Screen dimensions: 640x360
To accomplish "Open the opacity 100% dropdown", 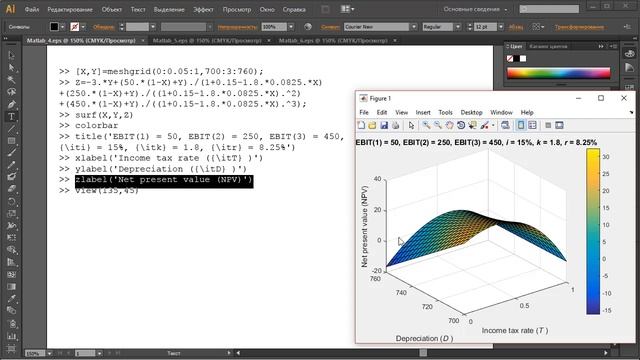I will tap(291, 27).
